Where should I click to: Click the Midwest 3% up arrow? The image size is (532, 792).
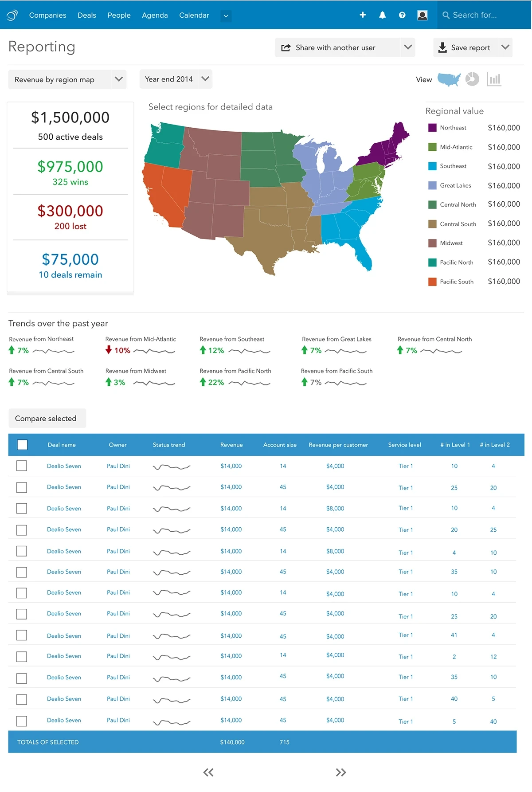[x=109, y=382]
